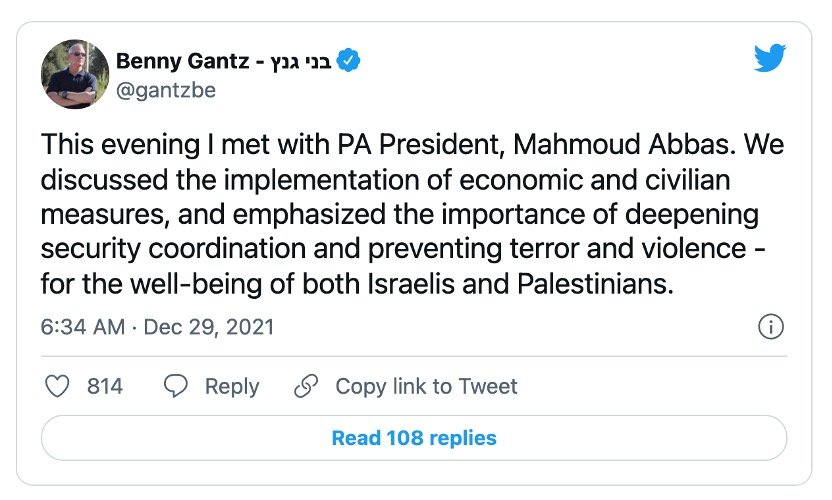The height and width of the screenshot is (500, 832).
Task: Open Benny Gantz's profile picture
Action: point(75,75)
